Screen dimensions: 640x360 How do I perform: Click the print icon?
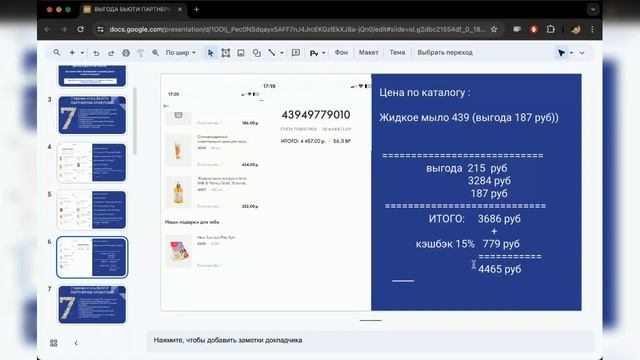coord(126,53)
